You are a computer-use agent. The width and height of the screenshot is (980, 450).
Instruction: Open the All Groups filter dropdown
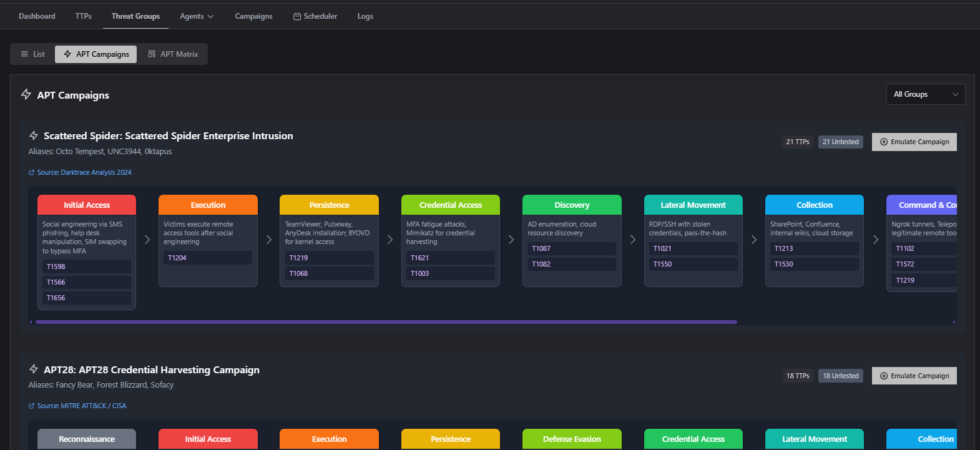(x=925, y=94)
